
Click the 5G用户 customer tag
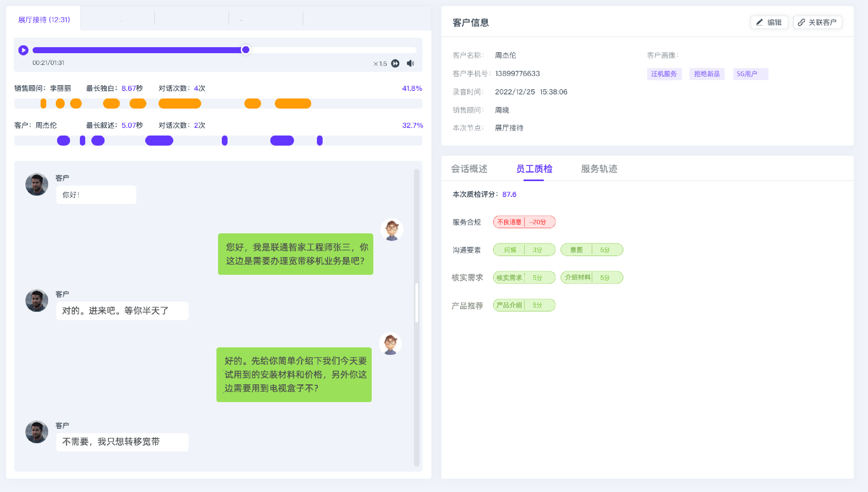[x=750, y=74]
